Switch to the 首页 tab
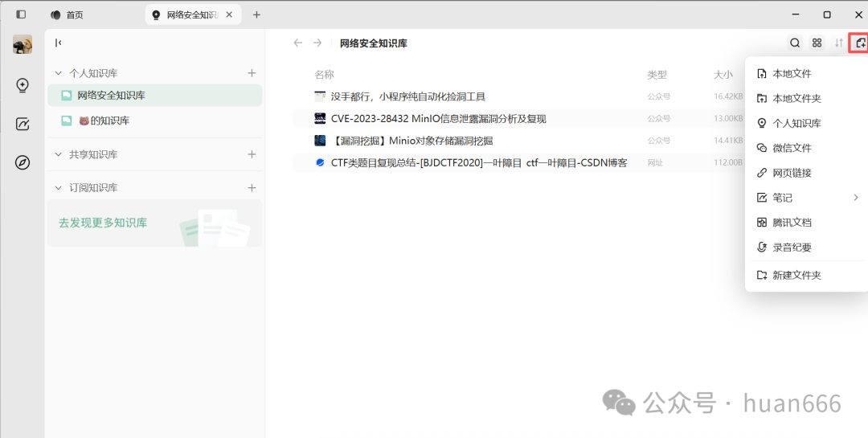Screen dimensions: 868x438 tap(74, 15)
